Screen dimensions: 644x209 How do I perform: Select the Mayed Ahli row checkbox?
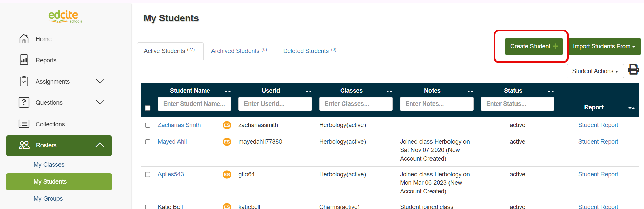tap(148, 142)
